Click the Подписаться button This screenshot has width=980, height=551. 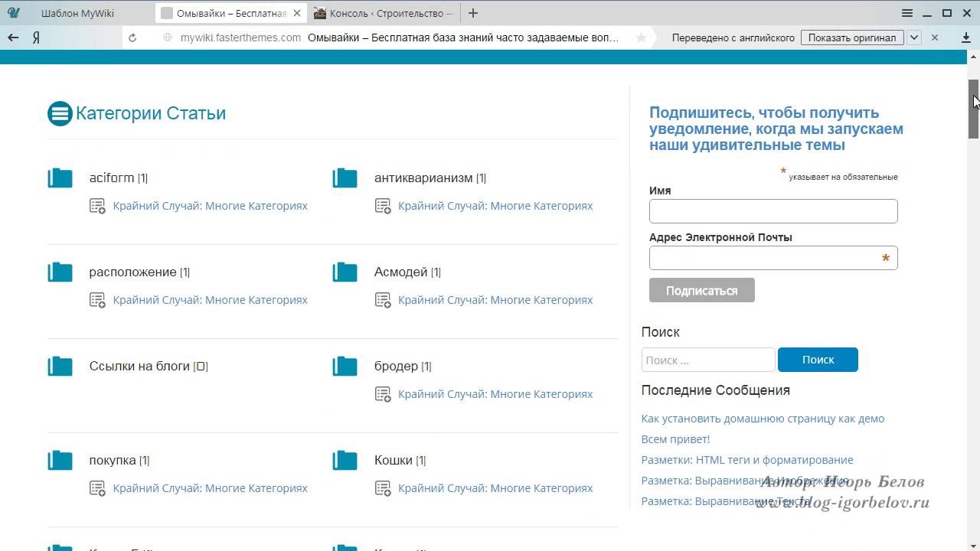(702, 290)
